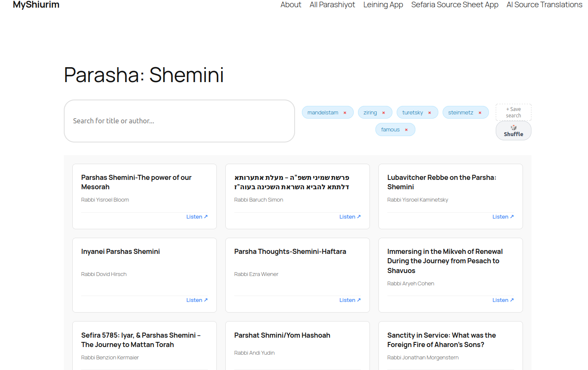Open the AI Source Translations page
This screenshot has height=370, width=588.
point(544,5)
